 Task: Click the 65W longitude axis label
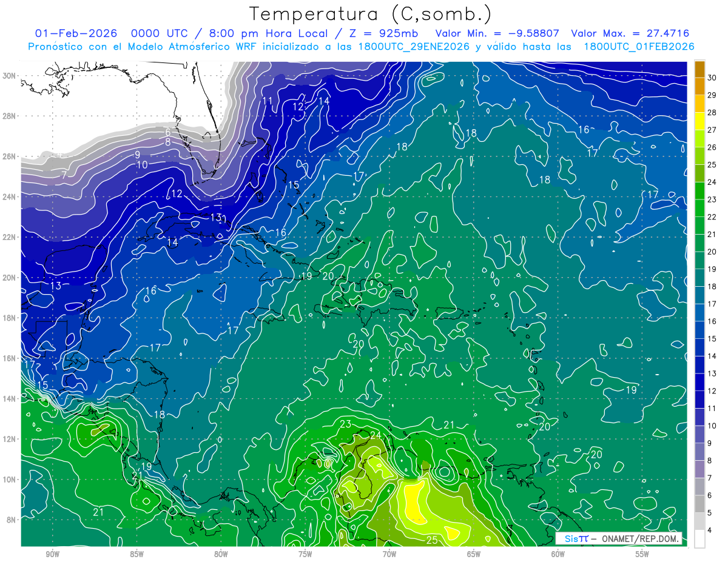[474, 554]
